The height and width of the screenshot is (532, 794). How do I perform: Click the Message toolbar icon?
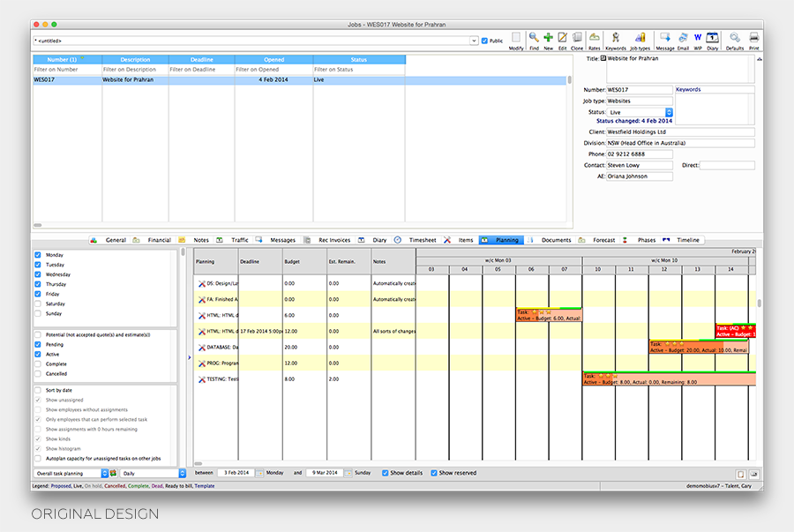coord(665,37)
